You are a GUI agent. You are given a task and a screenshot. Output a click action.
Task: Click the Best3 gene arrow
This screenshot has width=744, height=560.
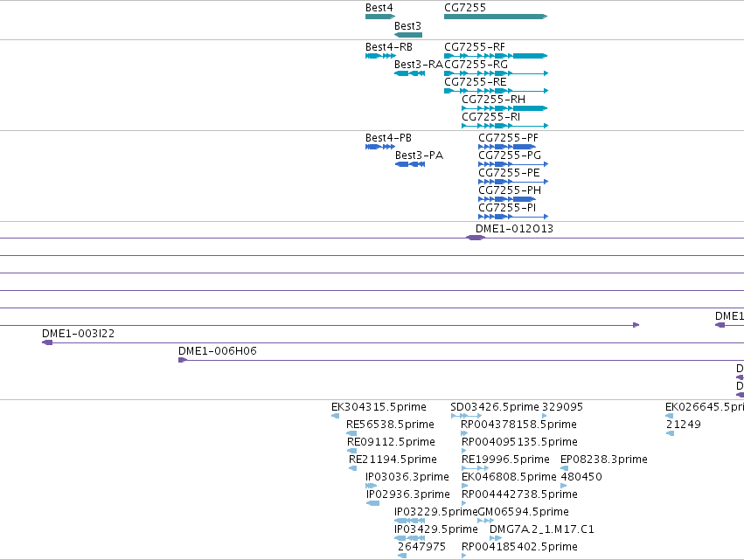pyautogui.click(x=408, y=35)
